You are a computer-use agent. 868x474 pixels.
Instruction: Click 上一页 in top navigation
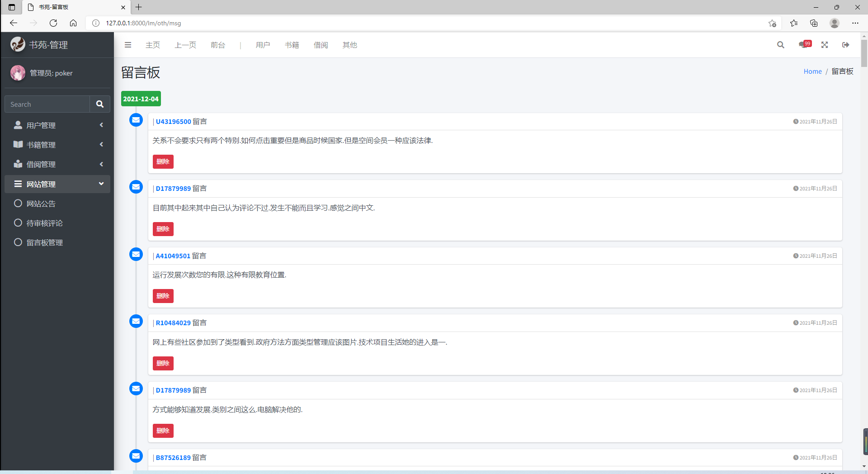point(185,45)
